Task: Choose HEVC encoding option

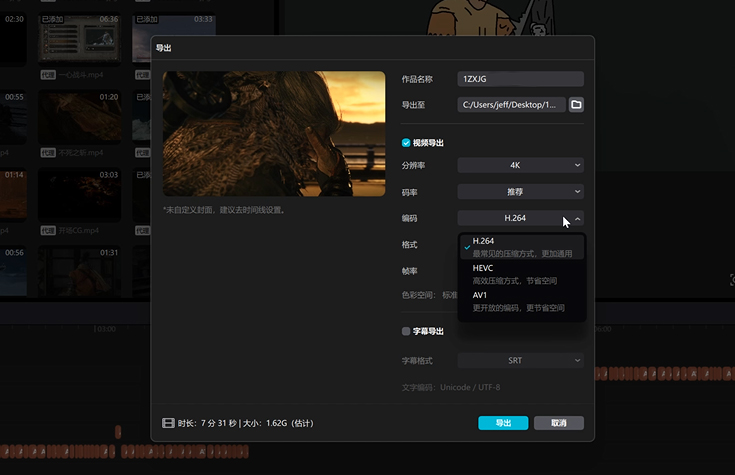Action: click(522, 274)
